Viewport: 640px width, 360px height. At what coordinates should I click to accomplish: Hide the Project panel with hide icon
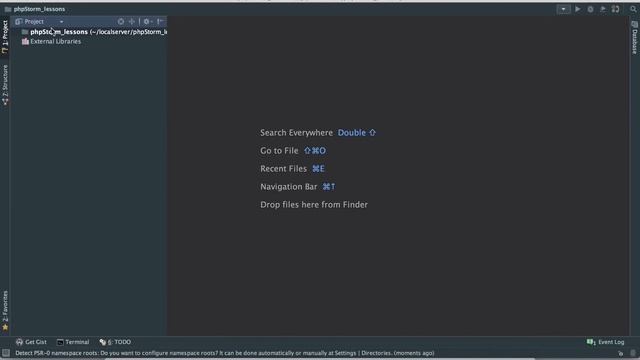pyautogui.click(x=160, y=21)
